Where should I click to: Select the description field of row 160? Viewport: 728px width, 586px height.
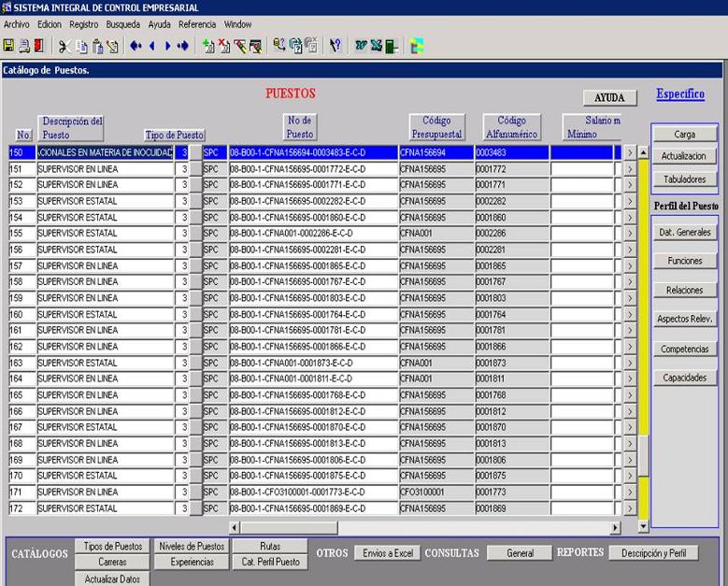point(105,315)
